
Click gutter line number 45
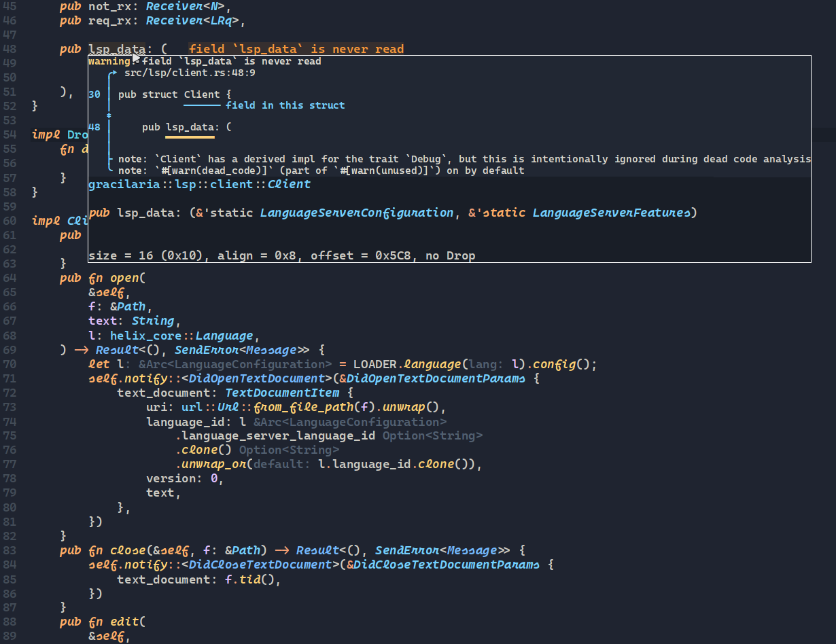(x=10, y=6)
